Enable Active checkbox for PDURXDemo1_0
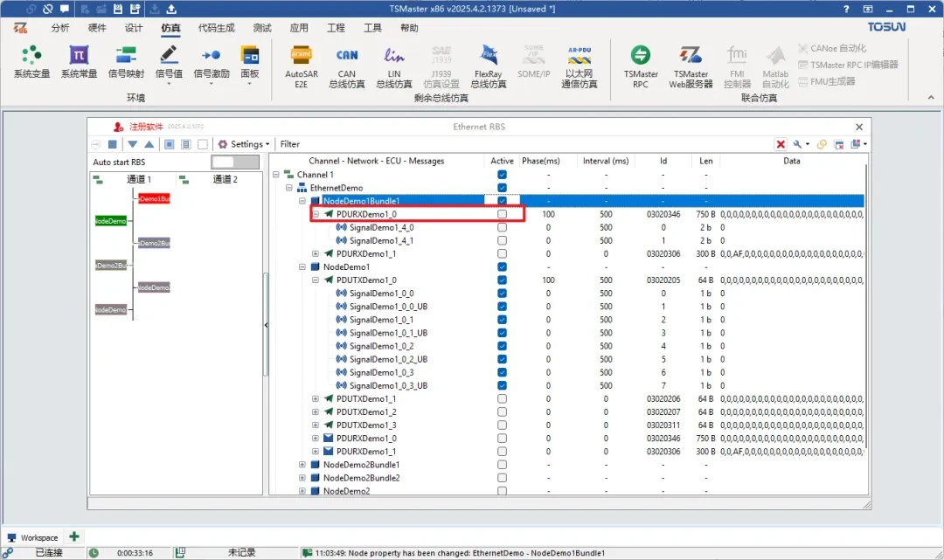 coord(502,214)
